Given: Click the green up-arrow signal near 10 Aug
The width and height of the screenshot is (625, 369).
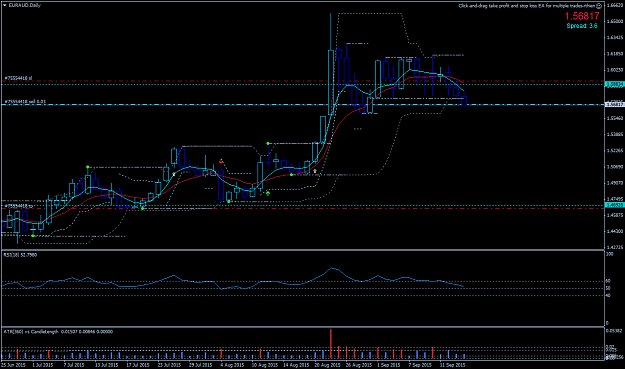Looking at the screenshot, I should point(268,193).
